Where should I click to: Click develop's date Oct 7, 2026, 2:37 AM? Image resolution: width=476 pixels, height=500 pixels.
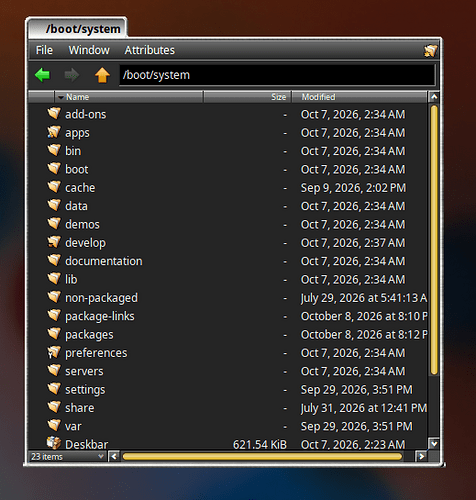pyautogui.click(x=353, y=243)
